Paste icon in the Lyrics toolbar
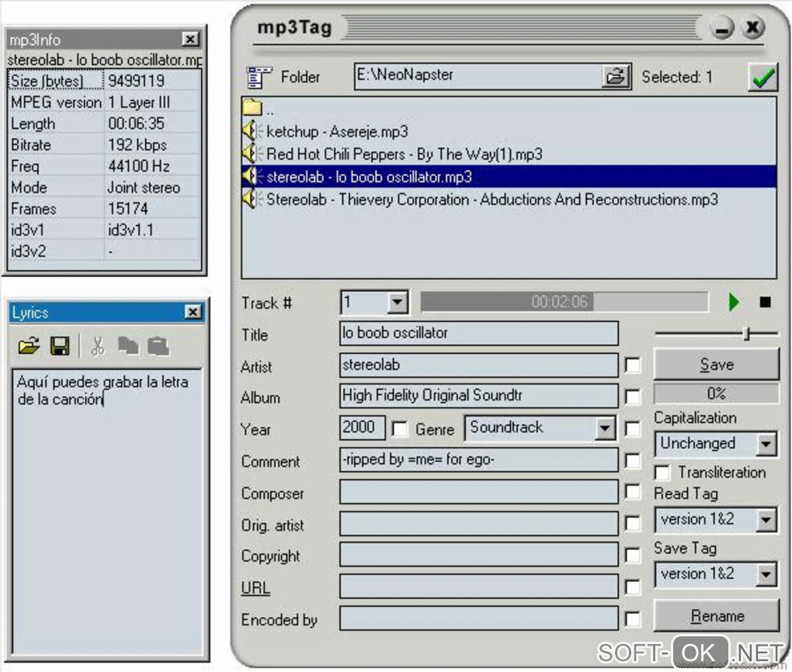The image size is (792, 672). point(158,346)
